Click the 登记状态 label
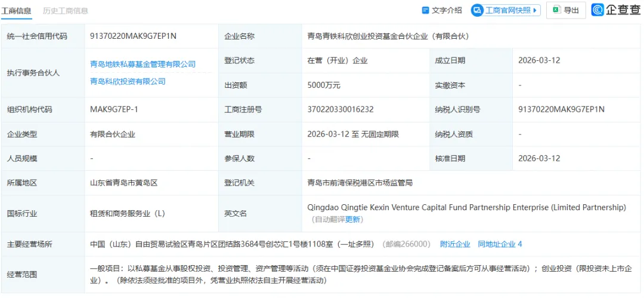The width and height of the screenshot is (644, 298). pos(239,60)
